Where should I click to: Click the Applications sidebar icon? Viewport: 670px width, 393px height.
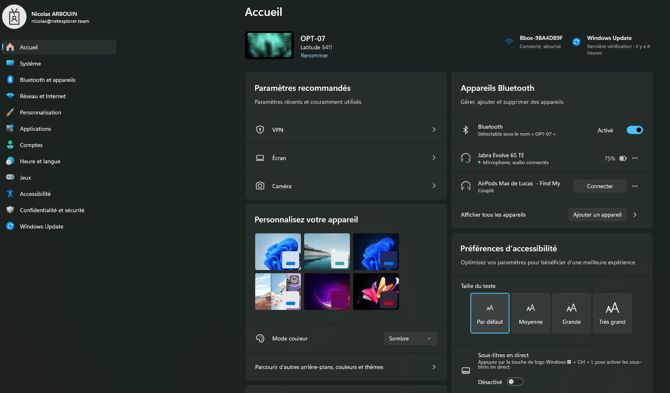tap(10, 128)
